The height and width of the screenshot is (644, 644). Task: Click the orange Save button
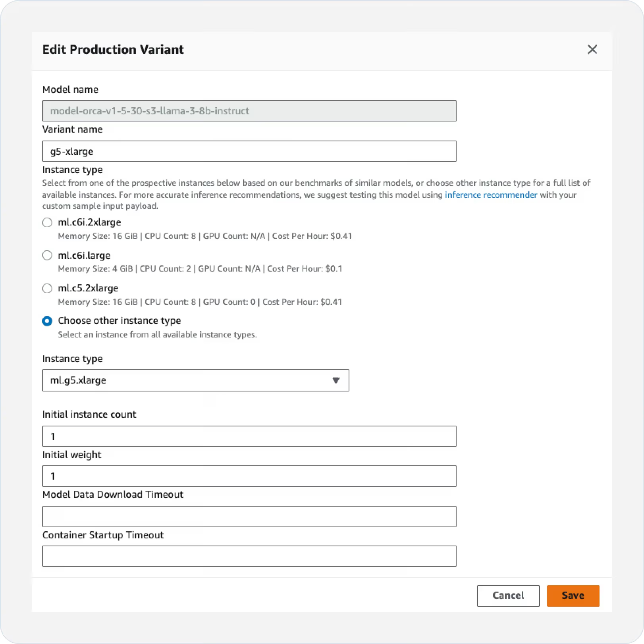[573, 596]
